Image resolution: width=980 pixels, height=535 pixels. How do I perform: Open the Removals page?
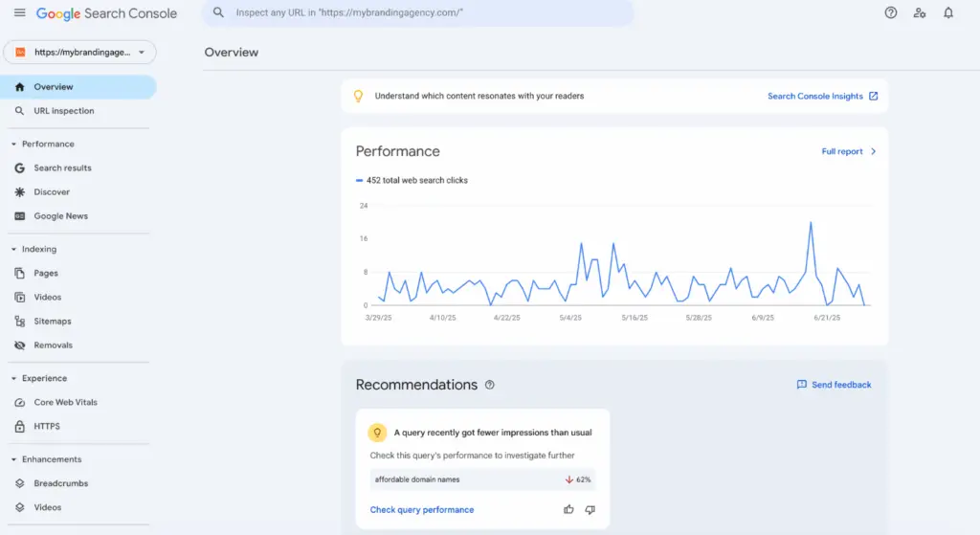[x=78, y=345]
